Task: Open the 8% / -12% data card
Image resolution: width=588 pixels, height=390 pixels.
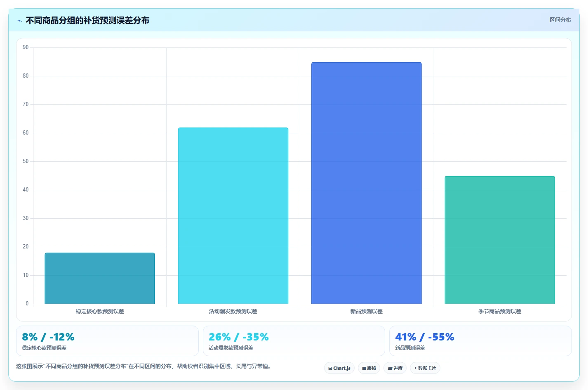Action: 107,341
